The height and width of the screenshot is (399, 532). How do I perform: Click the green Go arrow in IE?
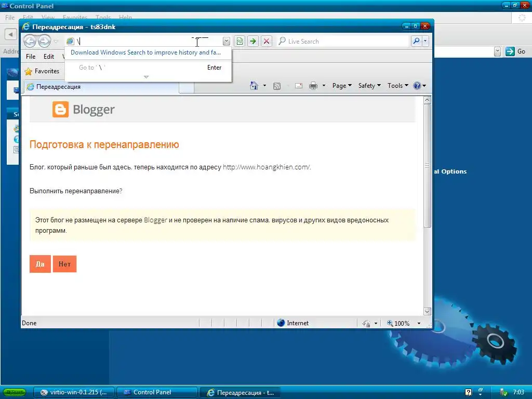[253, 42]
